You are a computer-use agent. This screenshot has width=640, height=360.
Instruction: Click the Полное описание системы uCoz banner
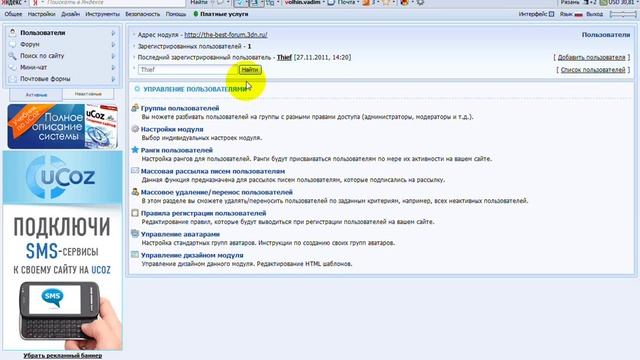click(62, 126)
